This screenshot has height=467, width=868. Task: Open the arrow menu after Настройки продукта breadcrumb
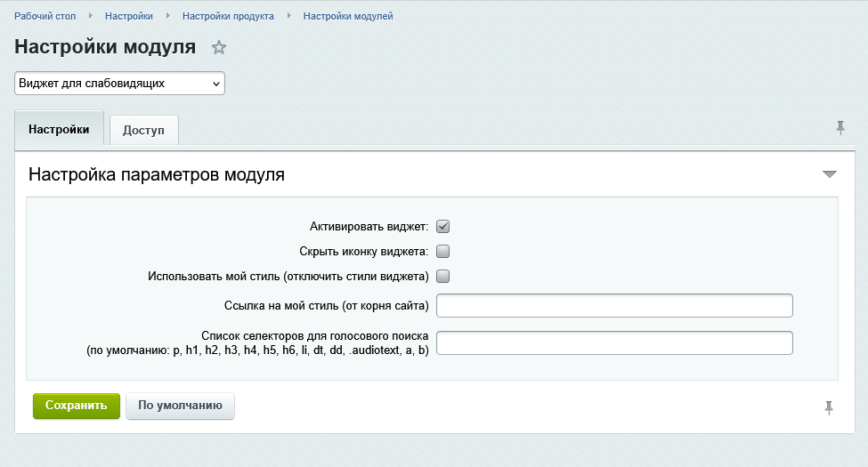click(289, 17)
